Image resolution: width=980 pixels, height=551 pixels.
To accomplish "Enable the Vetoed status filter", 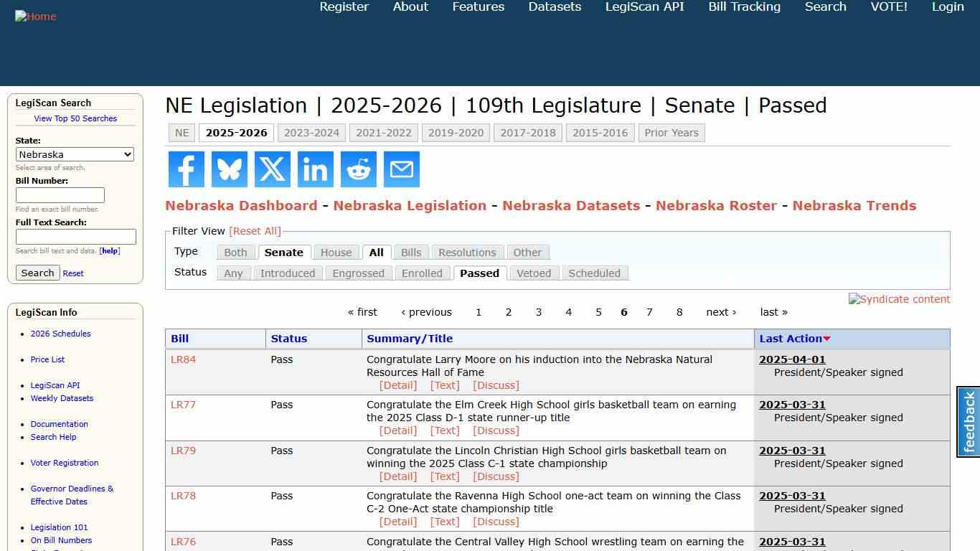I will (x=534, y=273).
